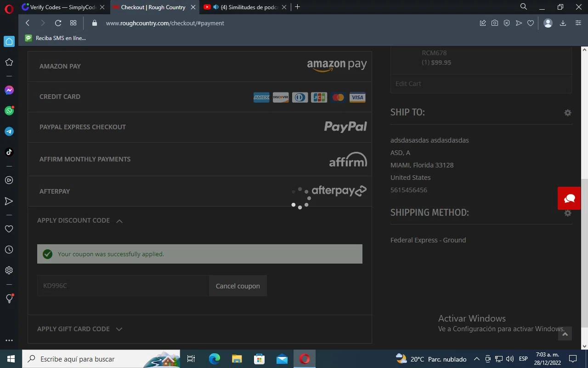Open red live chat button
Image resolution: width=588 pixels, height=368 pixels.
tap(569, 198)
